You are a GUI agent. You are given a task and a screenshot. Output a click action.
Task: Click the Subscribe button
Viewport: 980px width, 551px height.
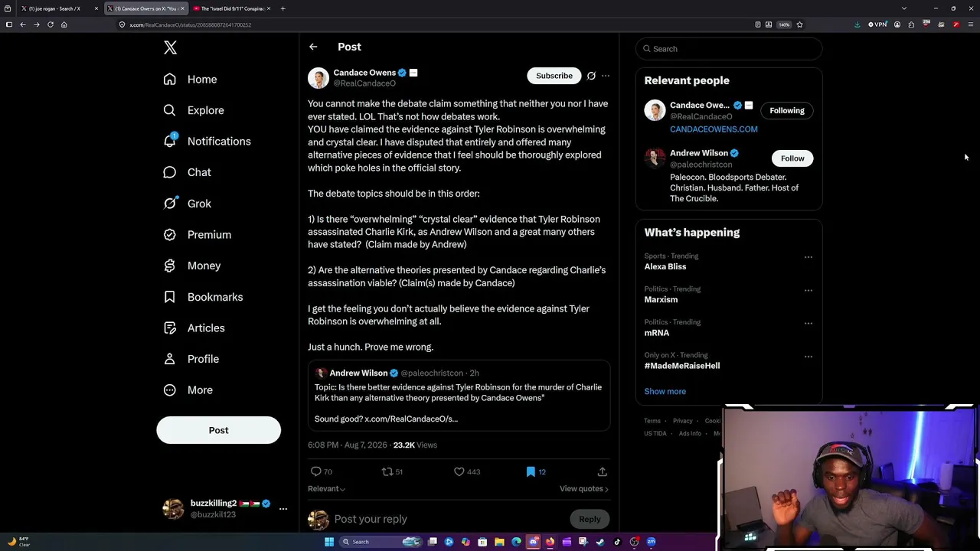pos(554,76)
